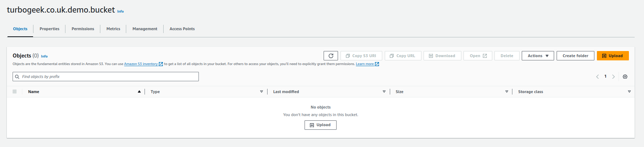
Task: Sort by Storage class column arrow
Action: (629, 92)
